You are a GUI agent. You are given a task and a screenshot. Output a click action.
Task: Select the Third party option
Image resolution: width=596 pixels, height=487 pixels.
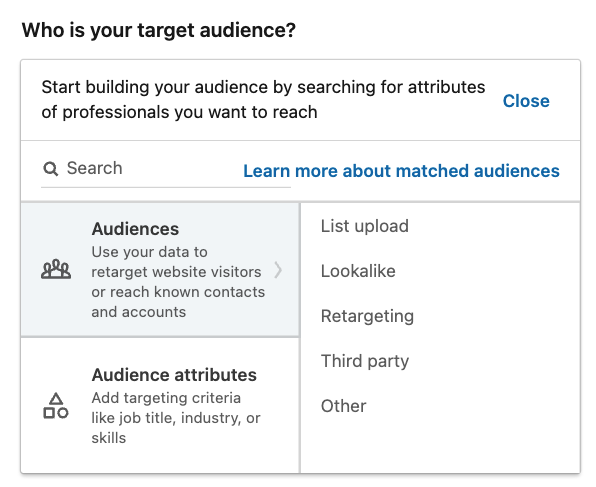pos(365,361)
